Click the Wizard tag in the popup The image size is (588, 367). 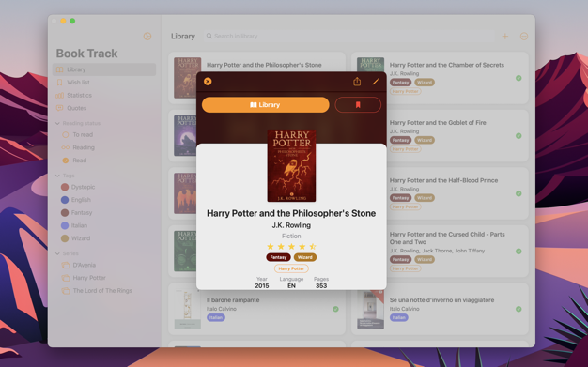(305, 257)
